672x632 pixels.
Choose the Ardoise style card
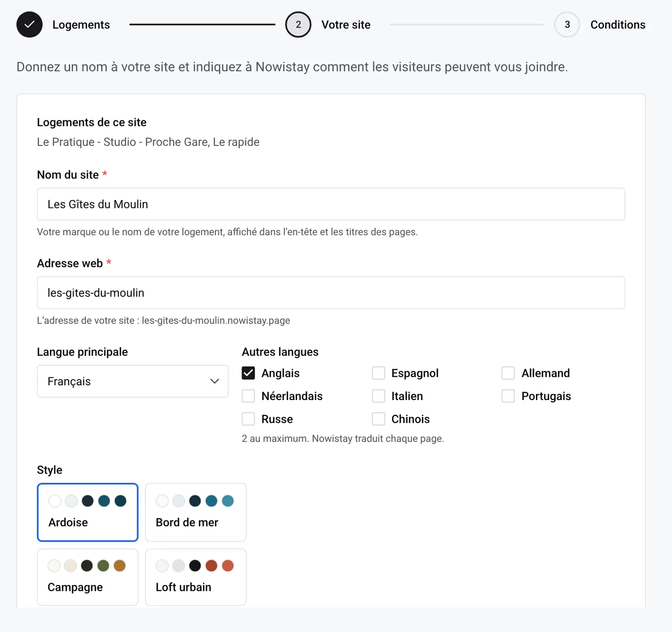[x=88, y=512]
